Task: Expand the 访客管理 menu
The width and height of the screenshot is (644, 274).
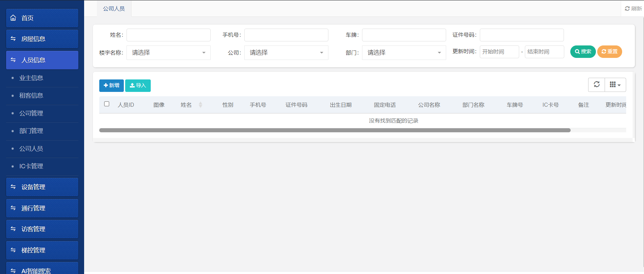Action: (42, 229)
